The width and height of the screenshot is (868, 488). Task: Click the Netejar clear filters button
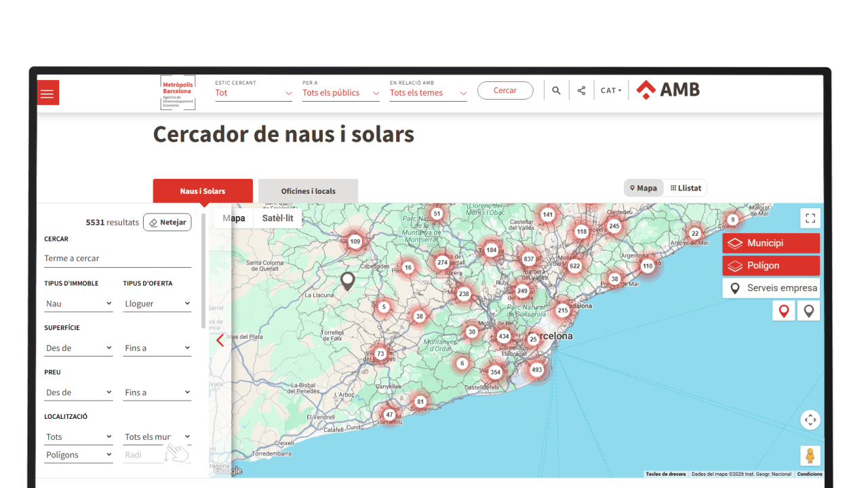click(x=167, y=222)
